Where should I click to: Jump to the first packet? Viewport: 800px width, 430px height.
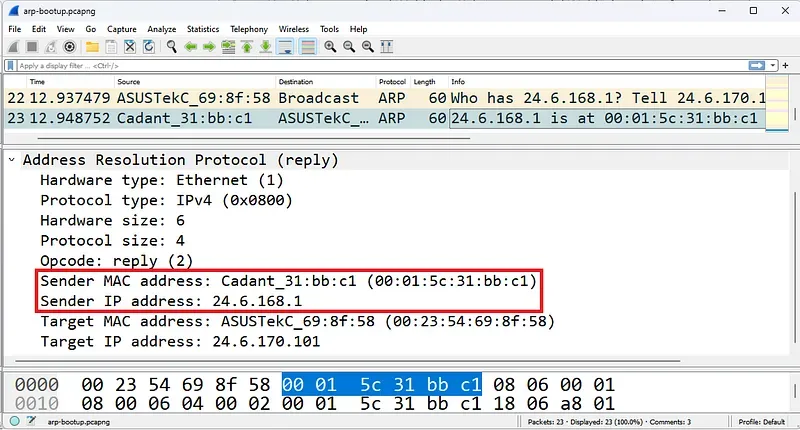247,47
